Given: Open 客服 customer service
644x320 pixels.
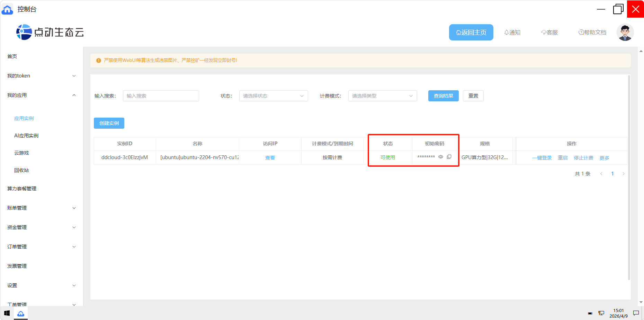Looking at the screenshot, I should point(549,33).
